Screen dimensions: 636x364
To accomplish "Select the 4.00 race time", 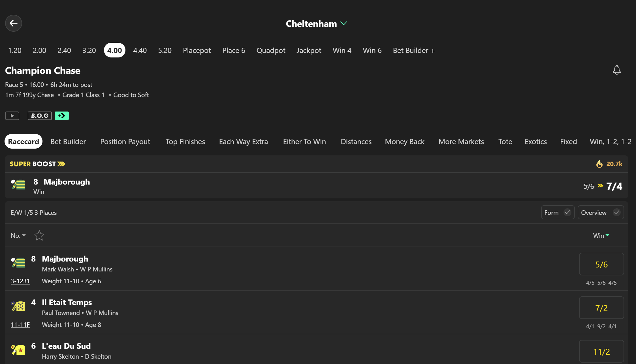I will (x=115, y=50).
